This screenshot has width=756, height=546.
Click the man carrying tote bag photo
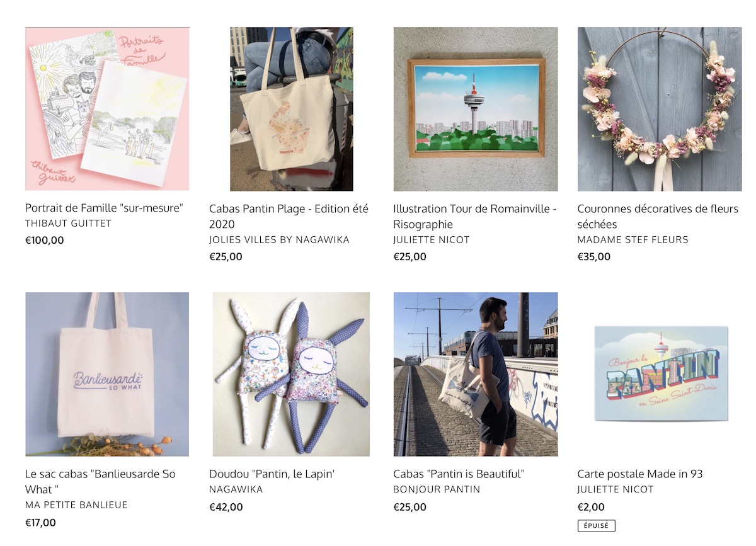[x=476, y=374]
